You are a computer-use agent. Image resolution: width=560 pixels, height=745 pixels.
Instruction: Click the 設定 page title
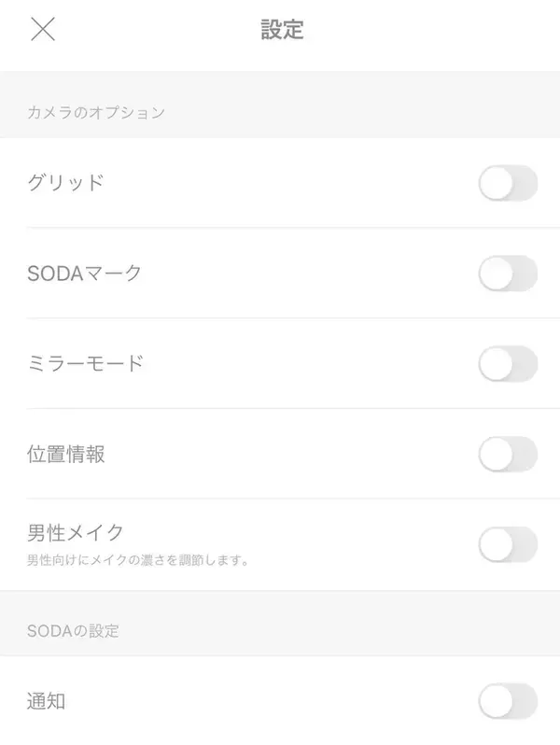tap(282, 29)
